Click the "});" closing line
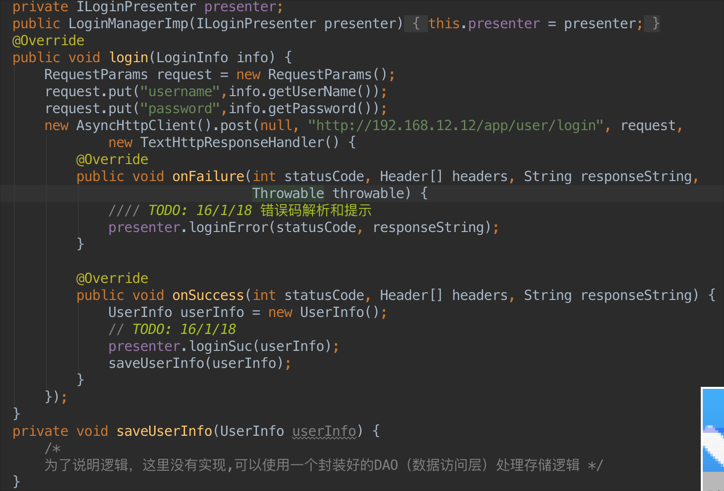Screen dimensions: 724x491 (56, 397)
